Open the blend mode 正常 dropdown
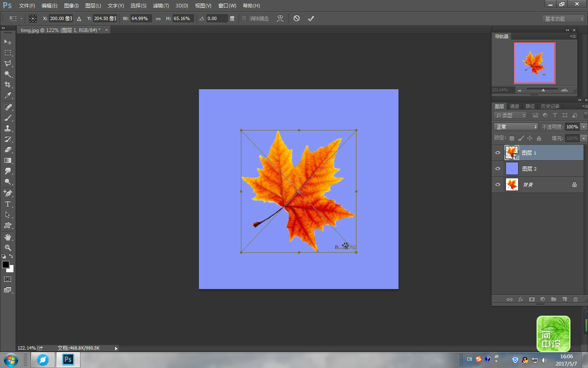 coord(516,127)
